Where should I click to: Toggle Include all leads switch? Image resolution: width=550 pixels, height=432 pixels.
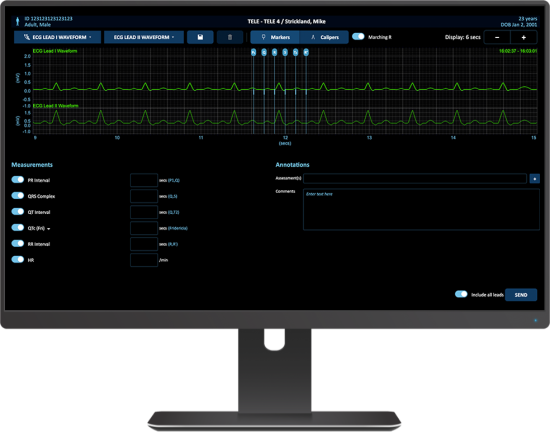coord(461,294)
